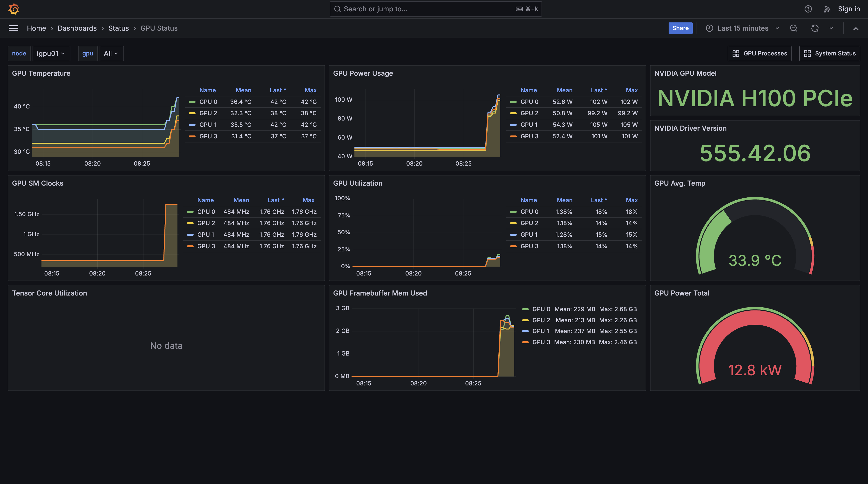The height and width of the screenshot is (484, 868).
Task: Open the node igpu01 dropdown
Action: coord(51,54)
